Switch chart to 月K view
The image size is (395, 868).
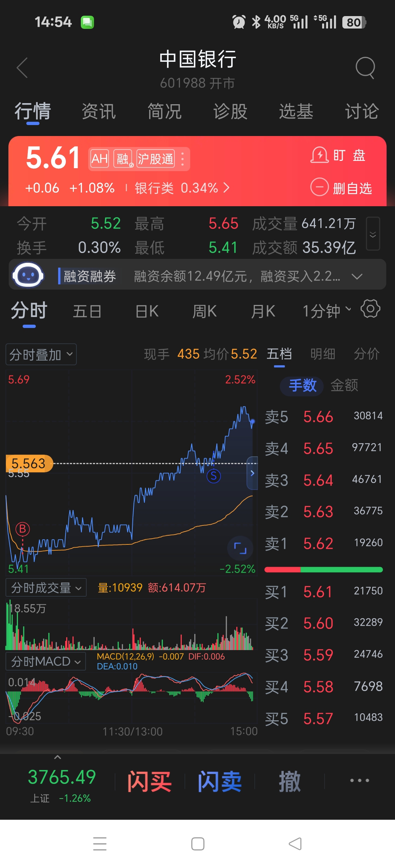263,312
